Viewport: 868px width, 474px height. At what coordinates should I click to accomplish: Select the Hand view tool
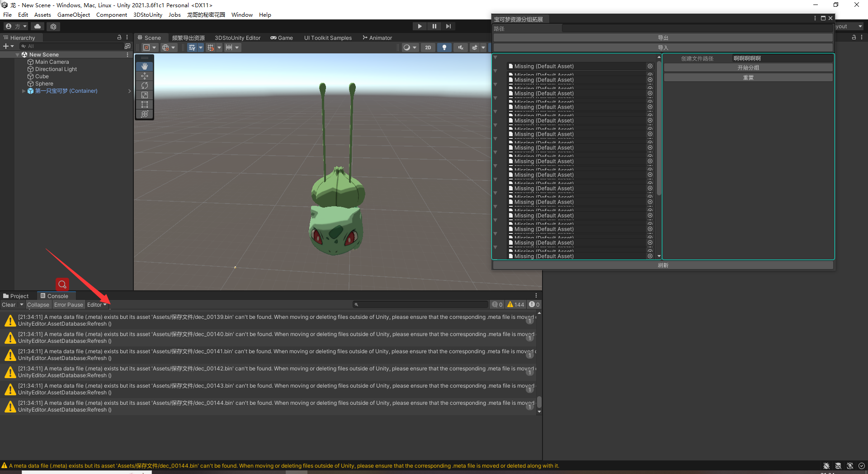pos(145,66)
